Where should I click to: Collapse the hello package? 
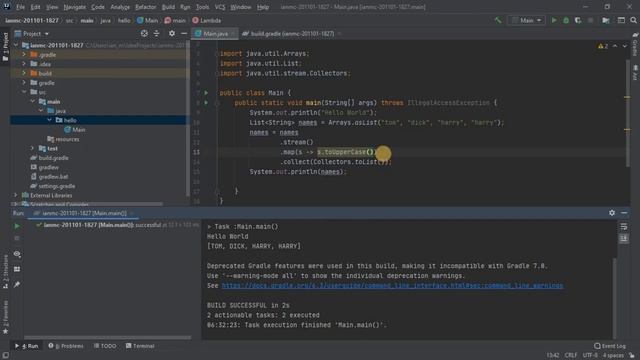point(49,120)
